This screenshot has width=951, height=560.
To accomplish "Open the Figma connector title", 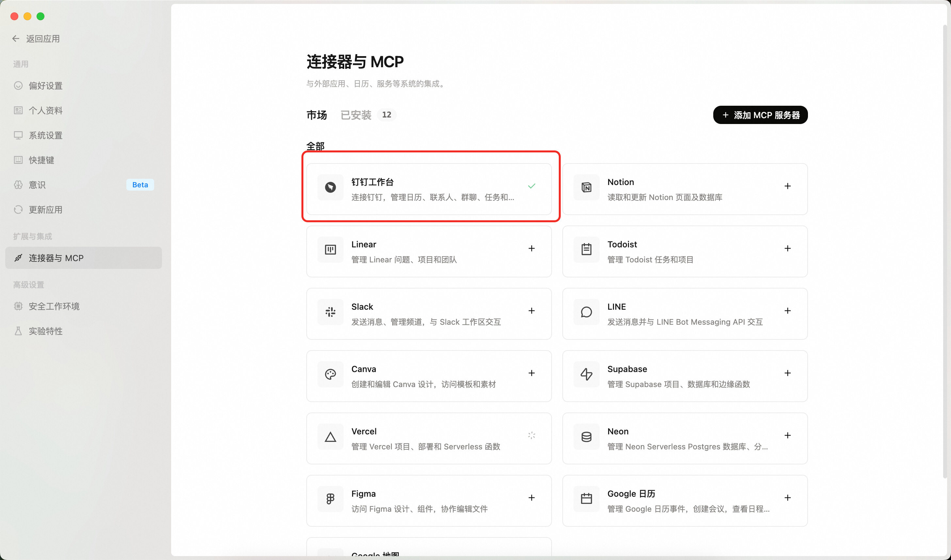I will 363,494.
